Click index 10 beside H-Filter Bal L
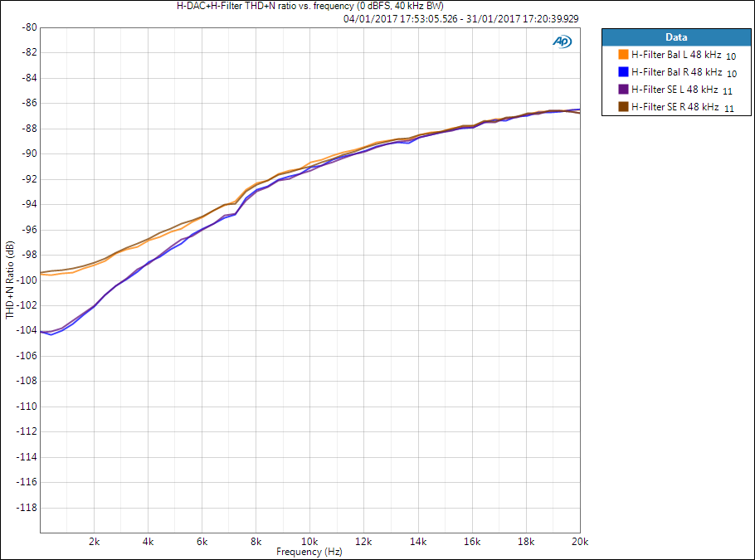This screenshot has width=755, height=560. pos(731,56)
